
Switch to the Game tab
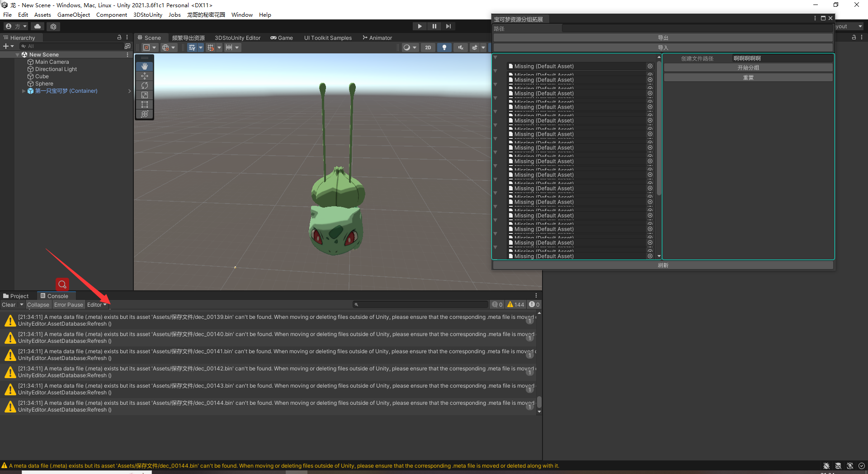click(x=282, y=38)
